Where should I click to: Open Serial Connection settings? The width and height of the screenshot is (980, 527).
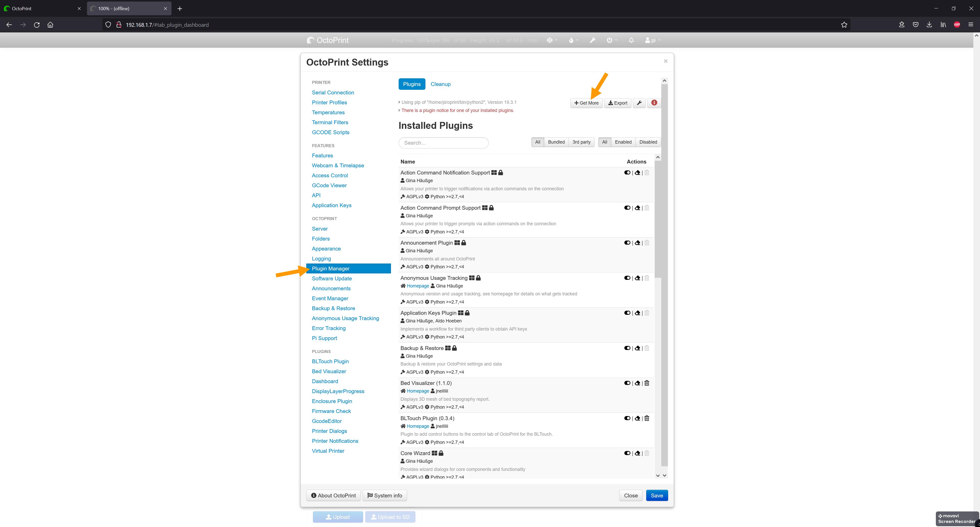coord(333,92)
